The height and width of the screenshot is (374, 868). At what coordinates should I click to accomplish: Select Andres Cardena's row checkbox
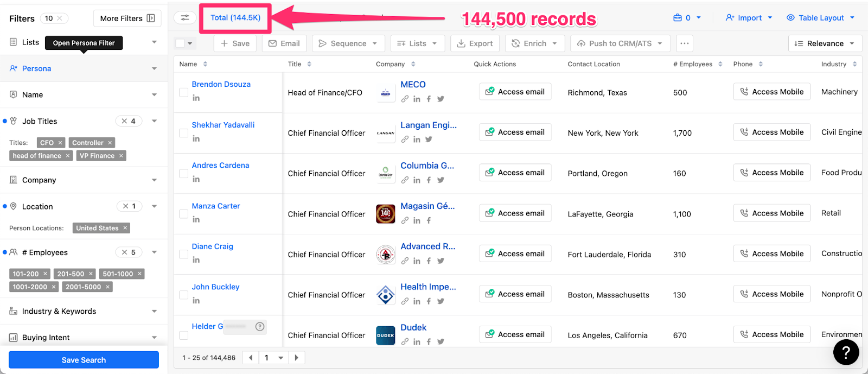tap(183, 173)
